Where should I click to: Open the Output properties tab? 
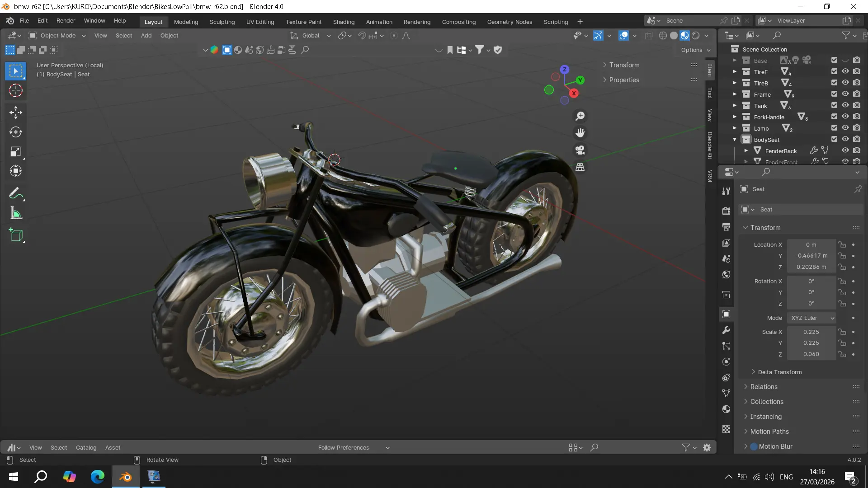[x=726, y=227]
